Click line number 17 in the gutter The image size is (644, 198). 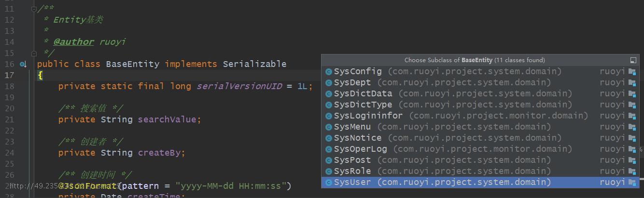point(9,75)
